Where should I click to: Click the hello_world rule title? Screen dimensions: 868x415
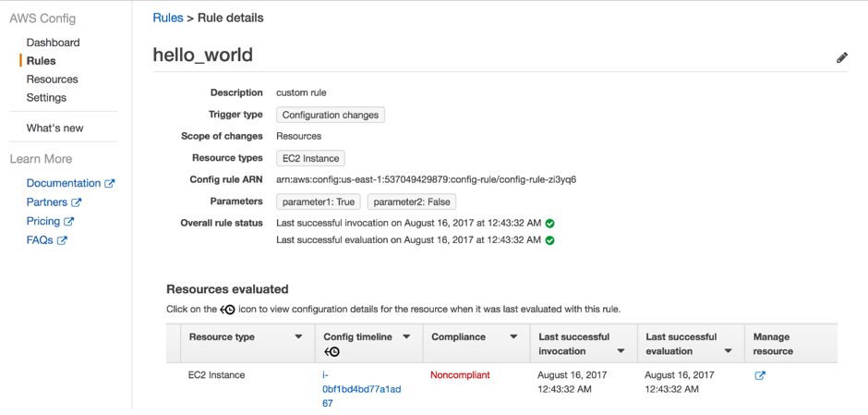point(202,55)
